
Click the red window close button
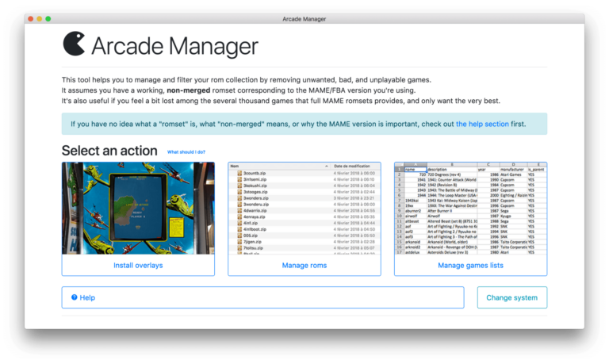click(31, 18)
